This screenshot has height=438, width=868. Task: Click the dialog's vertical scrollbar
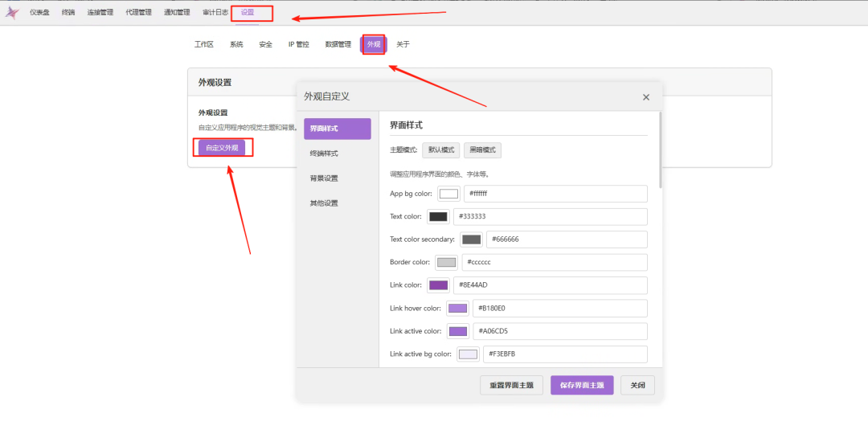pyautogui.click(x=660, y=149)
